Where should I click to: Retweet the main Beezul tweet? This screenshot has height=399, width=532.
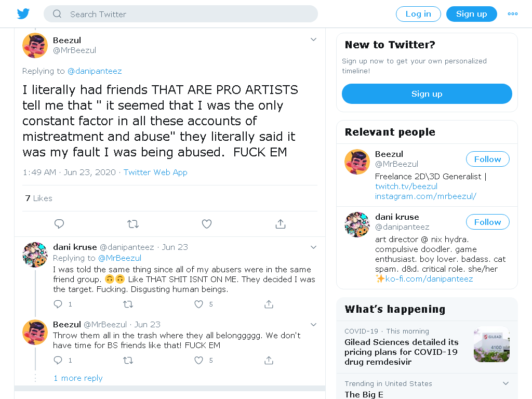tap(132, 224)
